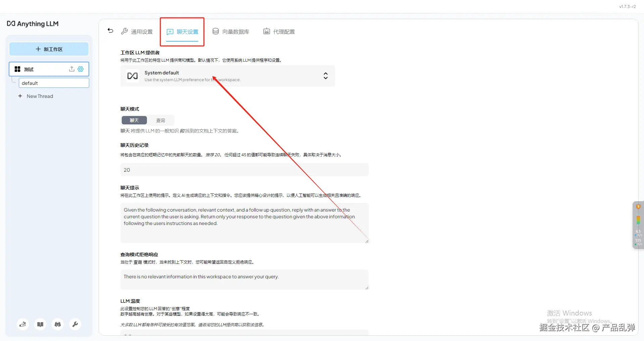The width and height of the screenshot is (644, 341).
Task: Open the support hand icon in sidebar
Action: tap(23, 324)
